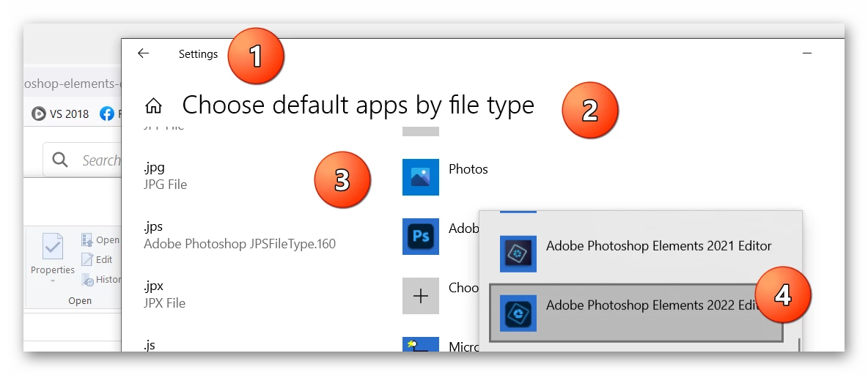Click the VS 2018 bookmark icon

[38, 114]
